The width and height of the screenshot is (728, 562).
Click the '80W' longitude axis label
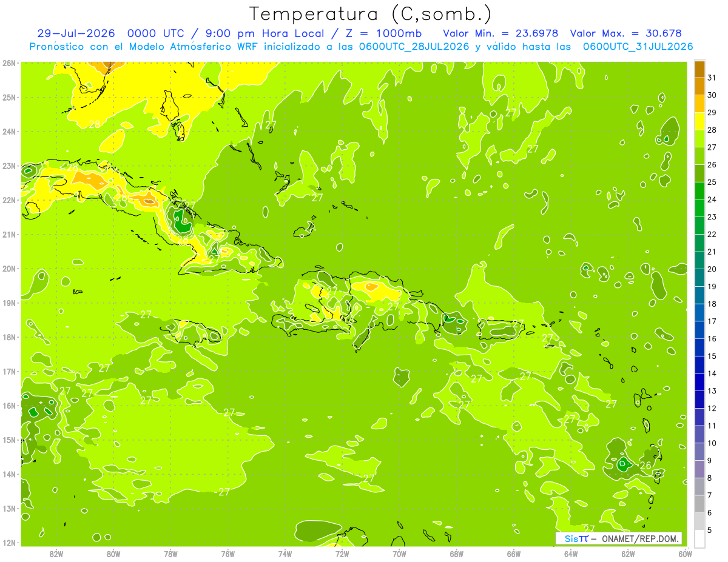click(x=113, y=554)
